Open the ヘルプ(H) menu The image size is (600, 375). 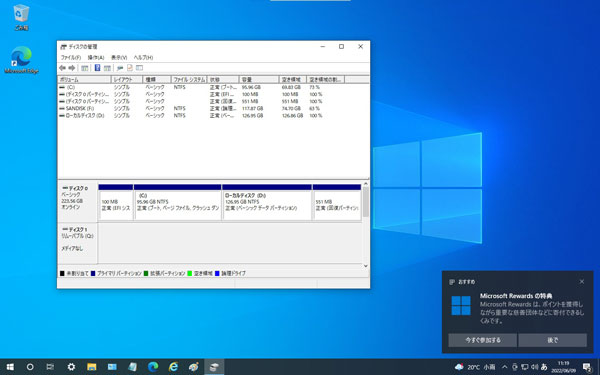pyautogui.click(x=143, y=57)
